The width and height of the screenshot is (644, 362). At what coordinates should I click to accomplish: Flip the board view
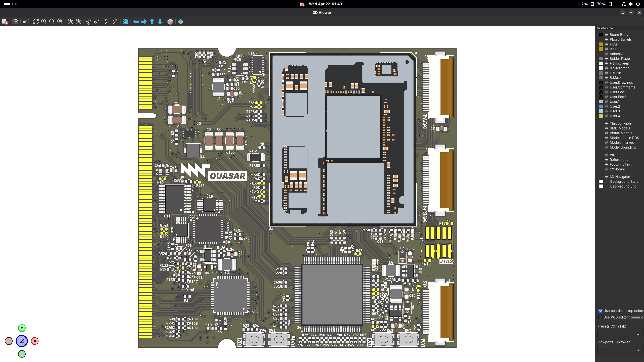(126, 22)
